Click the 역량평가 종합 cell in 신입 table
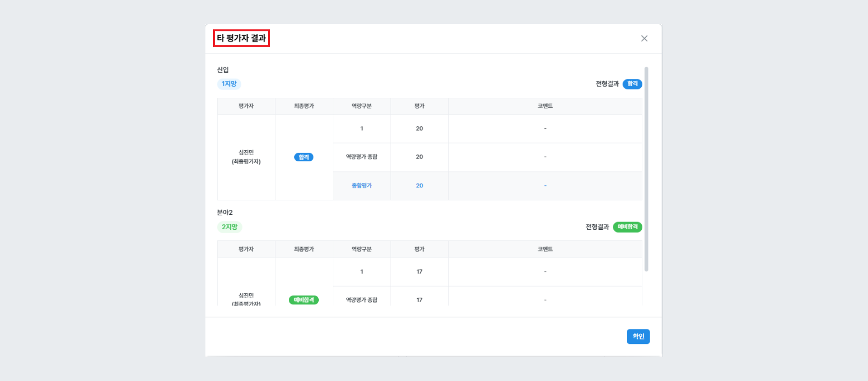Screen dimensions: 868x381 point(362,157)
